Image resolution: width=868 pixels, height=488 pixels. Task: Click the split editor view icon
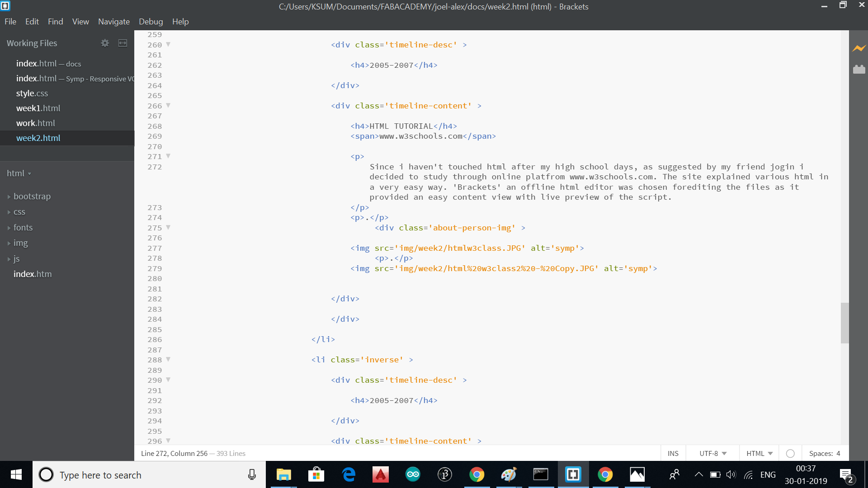pos(123,43)
